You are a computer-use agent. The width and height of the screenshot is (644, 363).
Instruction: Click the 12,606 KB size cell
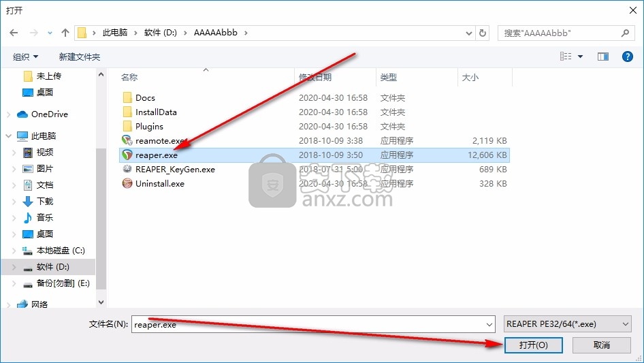[x=487, y=155]
